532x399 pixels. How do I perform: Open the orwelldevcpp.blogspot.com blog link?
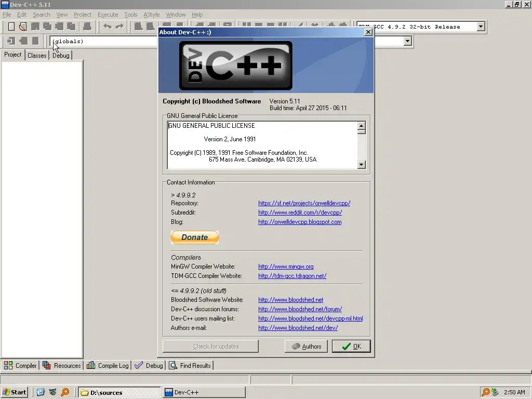click(300, 222)
